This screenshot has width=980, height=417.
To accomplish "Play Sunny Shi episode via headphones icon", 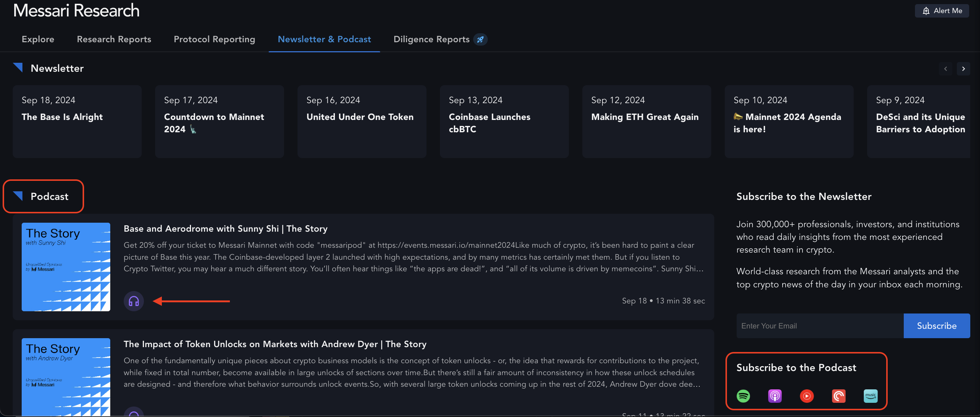I will click(x=133, y=301).
